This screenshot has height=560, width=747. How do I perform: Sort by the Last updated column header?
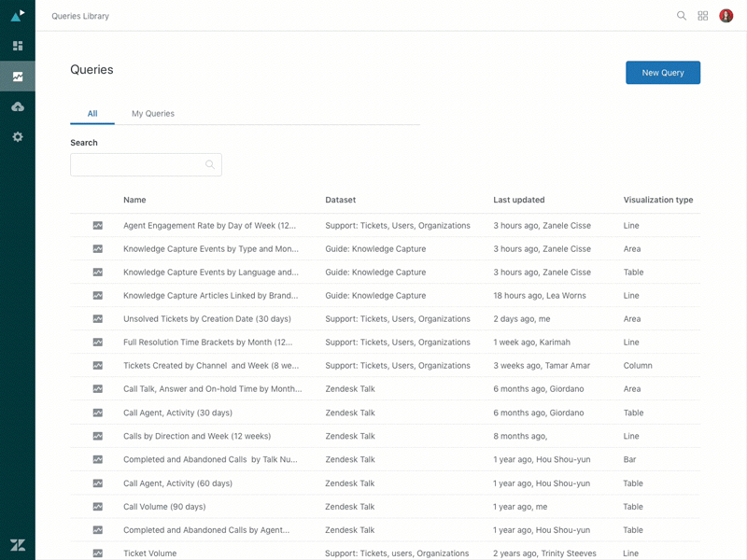click(x=519, y=200)
